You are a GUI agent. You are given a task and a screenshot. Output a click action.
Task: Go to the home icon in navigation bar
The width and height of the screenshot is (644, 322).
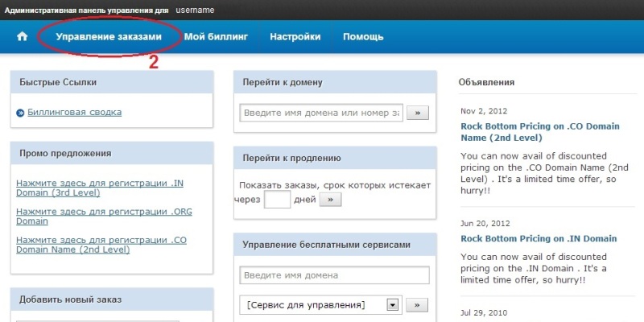(x=22, y=36)
